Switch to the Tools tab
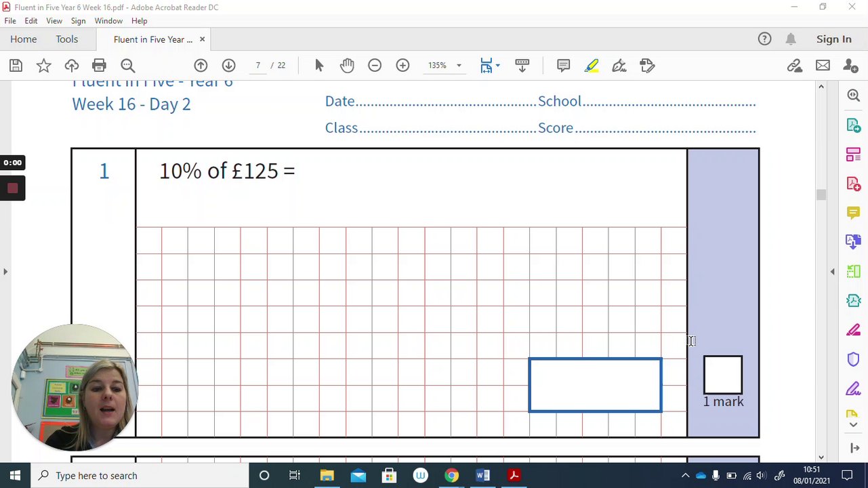This screenshot has width=868, height=488. click(67, 39)
